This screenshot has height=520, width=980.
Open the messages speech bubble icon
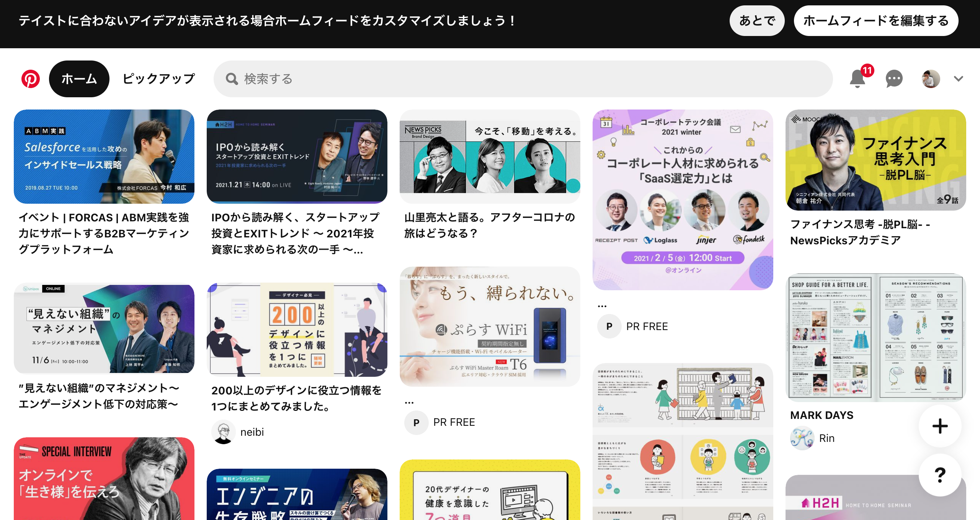pyautogui.click(x=894, y=79)
